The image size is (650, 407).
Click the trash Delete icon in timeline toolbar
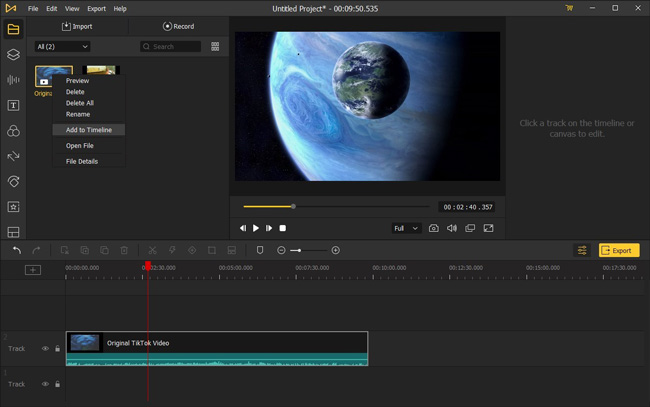(x=124, y=250)
